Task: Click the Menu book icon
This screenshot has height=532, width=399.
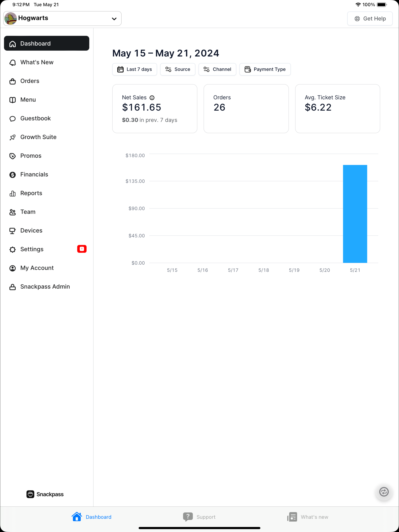Action: coord(13,100)
